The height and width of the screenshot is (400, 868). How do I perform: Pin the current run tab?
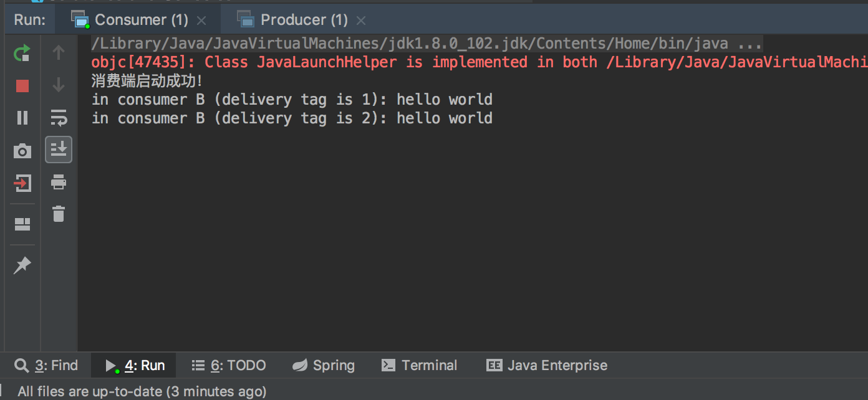[22, 266]
